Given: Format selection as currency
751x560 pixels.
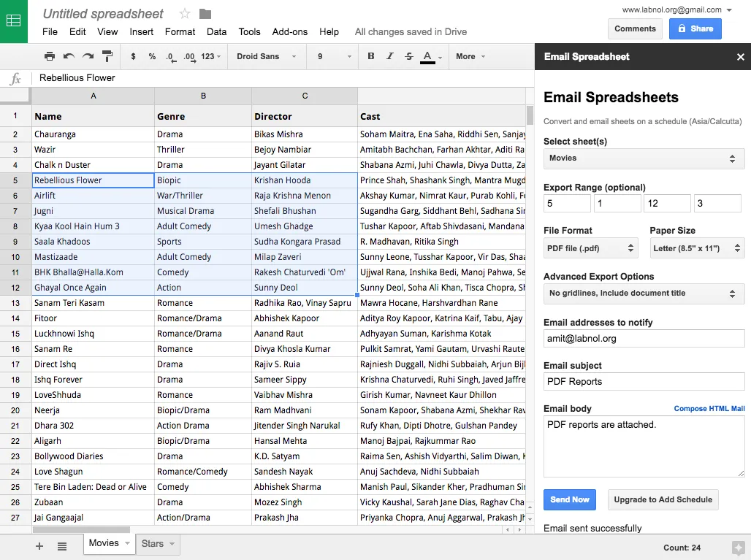Looking at the screenshot, I should click(133, 56).
